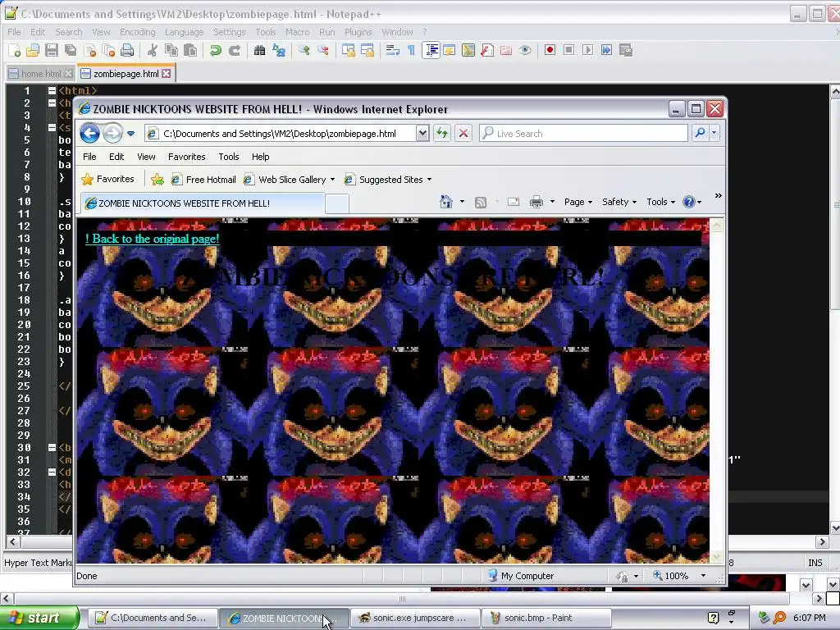Open Find with the binoculars icon
840x630 pixels.
click(x=260, y=50)
